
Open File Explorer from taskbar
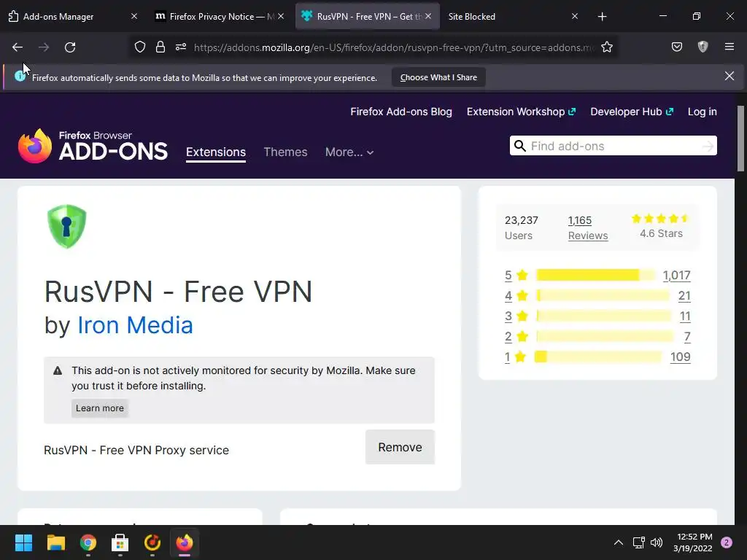55,542
